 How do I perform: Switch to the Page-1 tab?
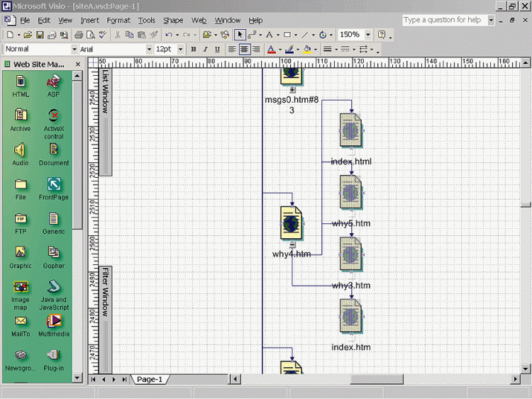(149, 379)
